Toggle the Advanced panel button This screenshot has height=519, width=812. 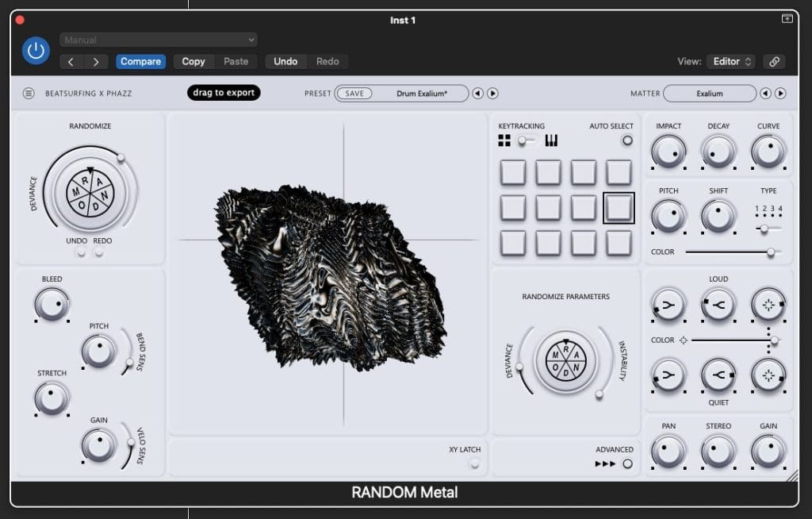pyautogui.click(x=627, y=463)
